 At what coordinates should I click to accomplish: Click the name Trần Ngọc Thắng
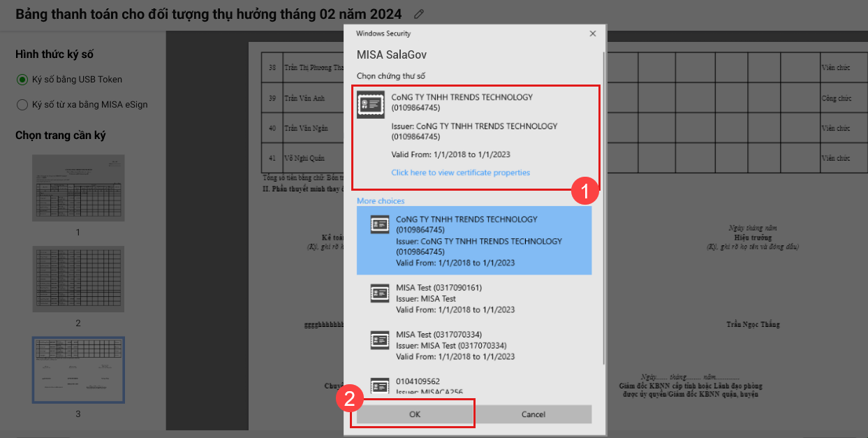(753, 324)
